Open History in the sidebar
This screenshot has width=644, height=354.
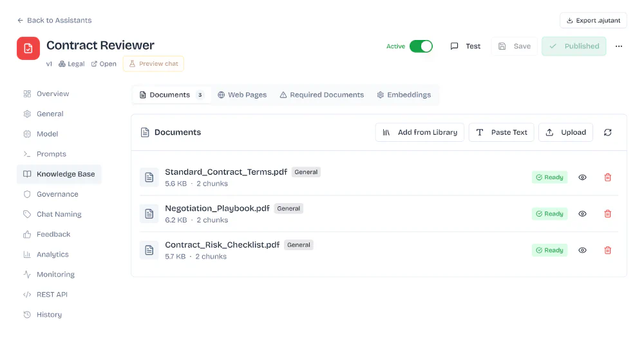pos(59,315)
